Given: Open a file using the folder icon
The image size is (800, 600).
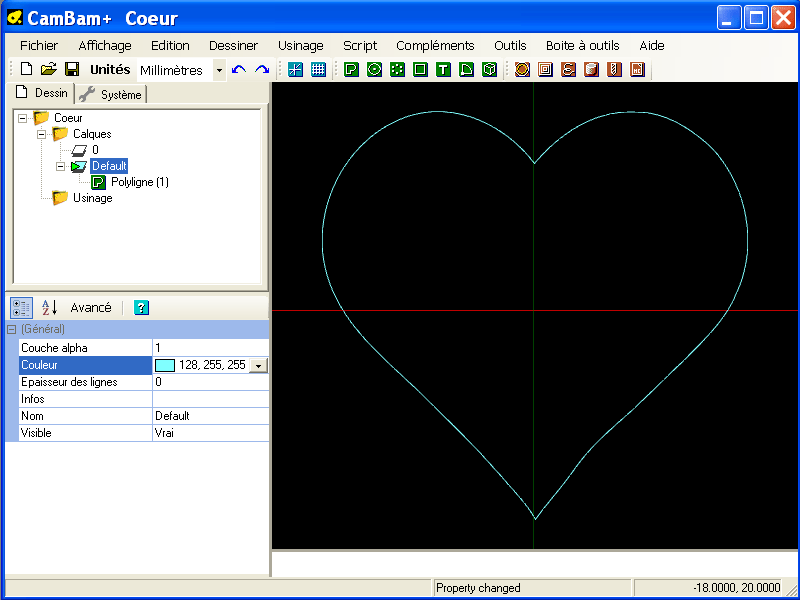Looking at the screenshot, I should point(48,69).
